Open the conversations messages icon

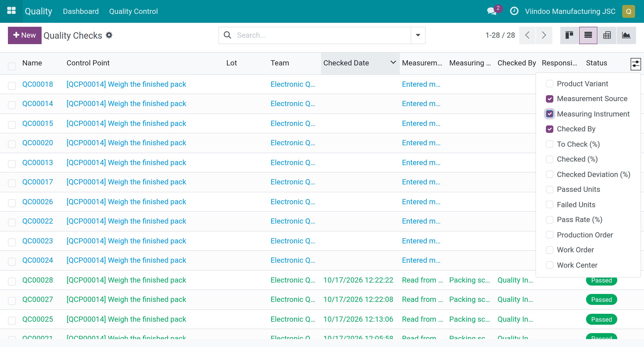click(491, 11)
